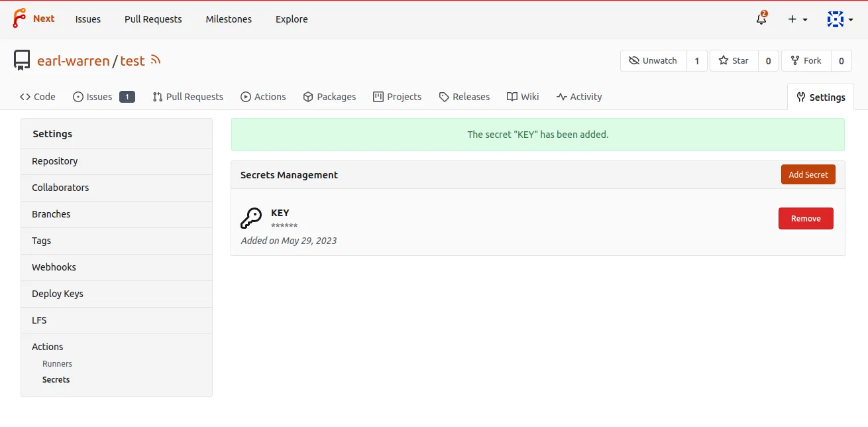This screenshot has width=868, height=427.
Task: Fork the repository
Action: (806, 60)
